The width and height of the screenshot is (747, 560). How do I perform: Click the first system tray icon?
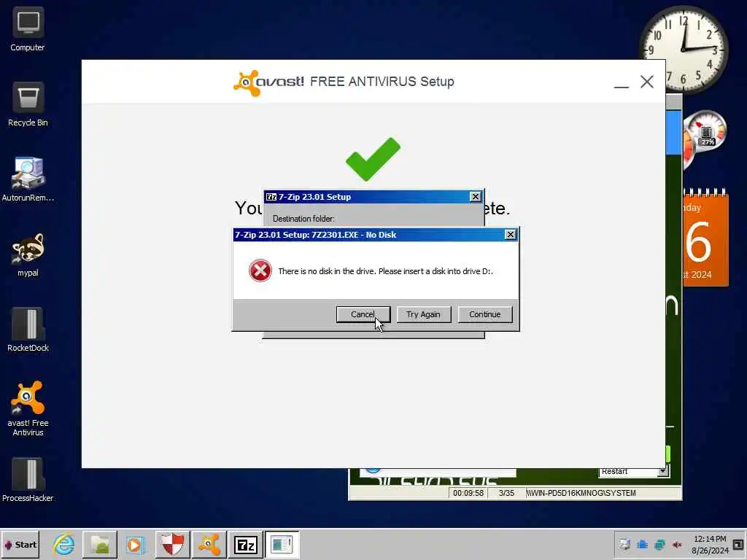(x=624, y=545)
